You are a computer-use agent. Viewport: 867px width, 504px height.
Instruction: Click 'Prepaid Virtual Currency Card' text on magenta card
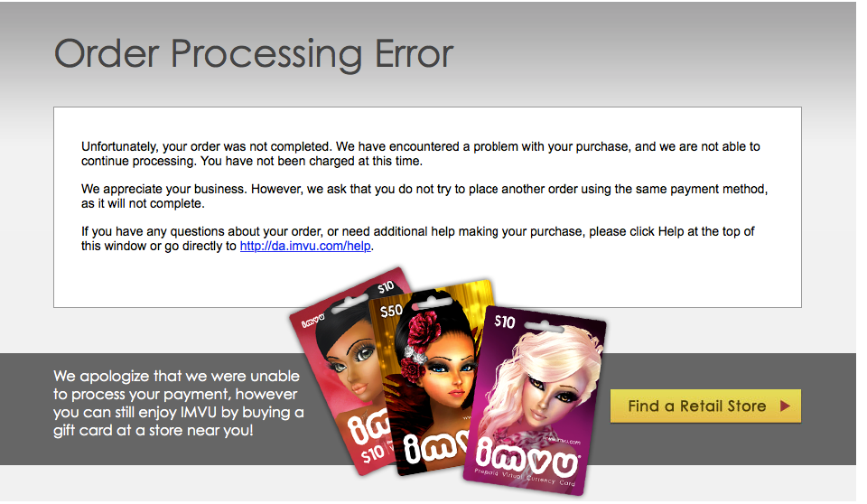[x=524, y=478]
